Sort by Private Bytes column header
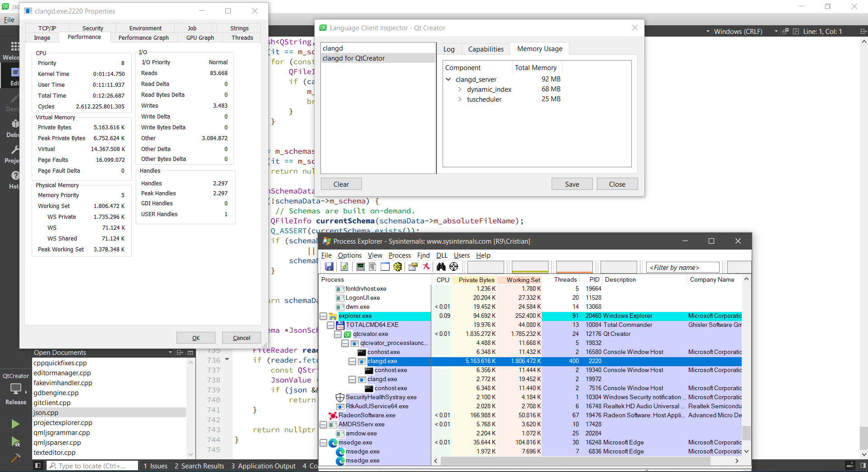This screenshot has width=868, height=472. [474, 280]
